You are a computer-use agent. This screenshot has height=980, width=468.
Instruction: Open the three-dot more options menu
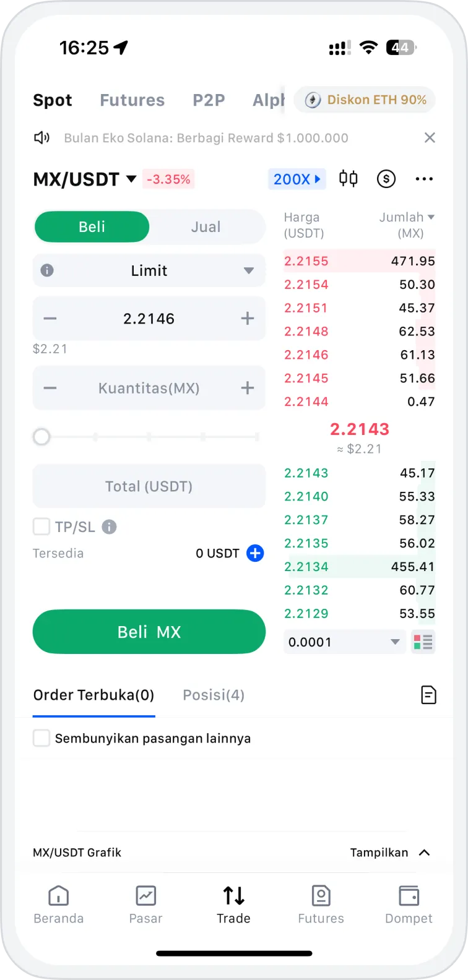pos(424,179)
